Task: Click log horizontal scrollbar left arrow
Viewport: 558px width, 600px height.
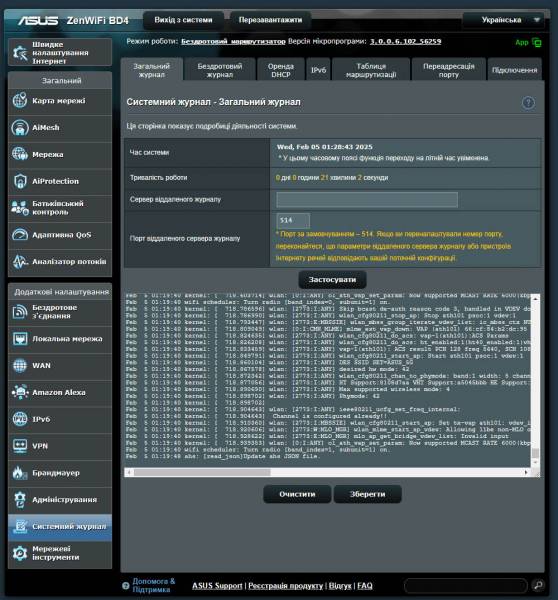Action: pyautogui.click(x=129, y=472)
